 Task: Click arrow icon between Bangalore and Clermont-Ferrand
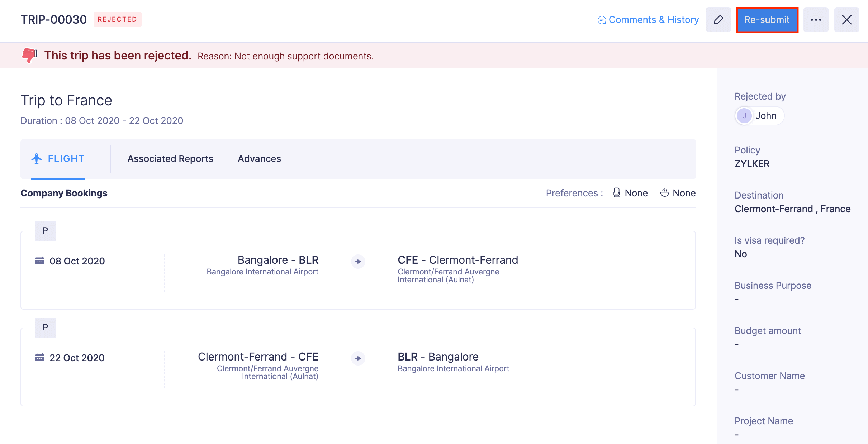point(358,262)
